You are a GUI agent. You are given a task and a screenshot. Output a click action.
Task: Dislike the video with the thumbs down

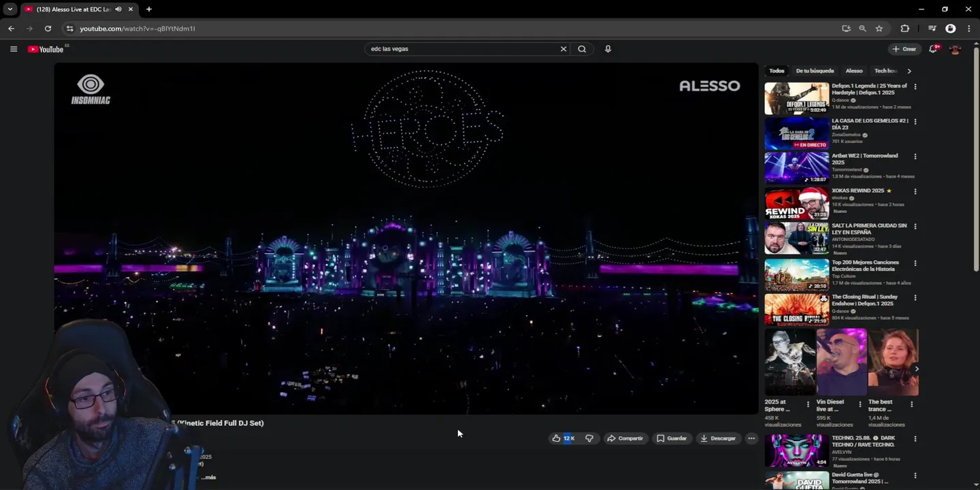(589, 438)
